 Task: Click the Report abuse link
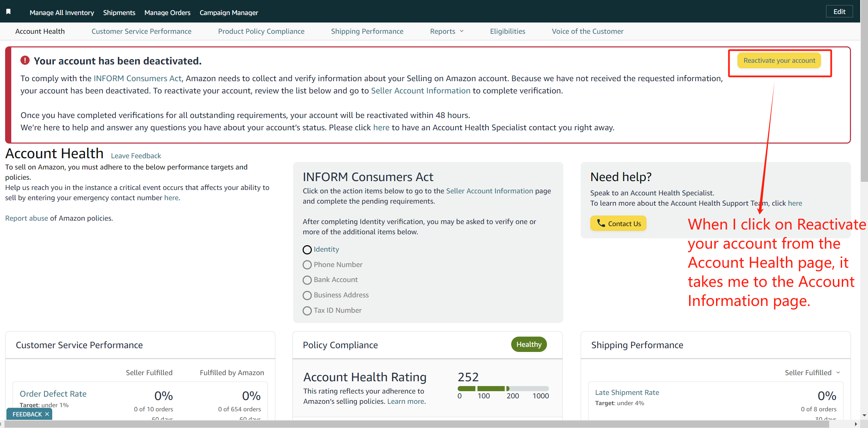[27, 218]
